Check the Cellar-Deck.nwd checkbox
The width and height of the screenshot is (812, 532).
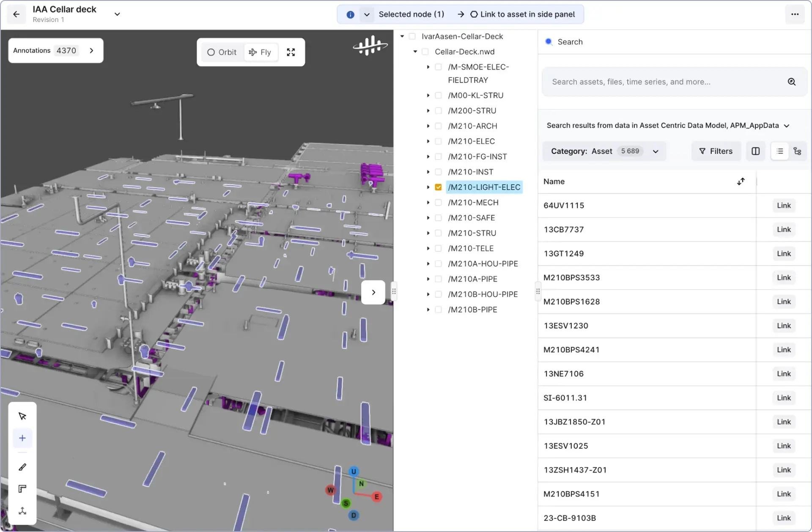(425, 52)
